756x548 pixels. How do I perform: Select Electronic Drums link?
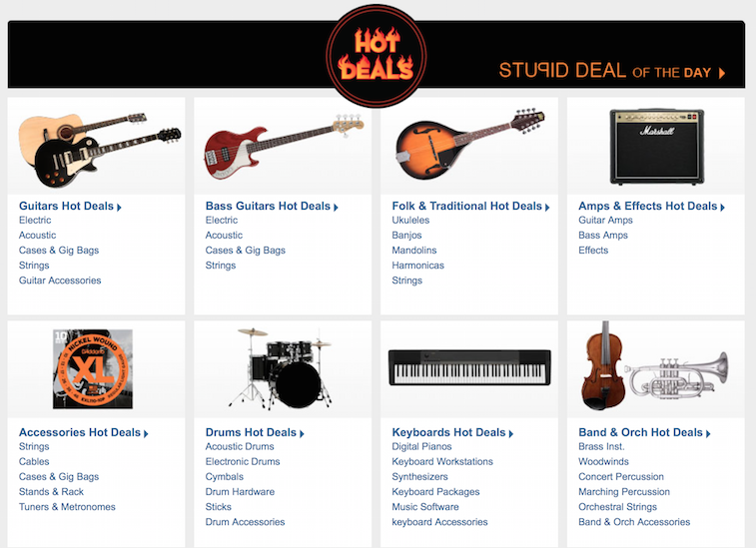click(243, 462)
